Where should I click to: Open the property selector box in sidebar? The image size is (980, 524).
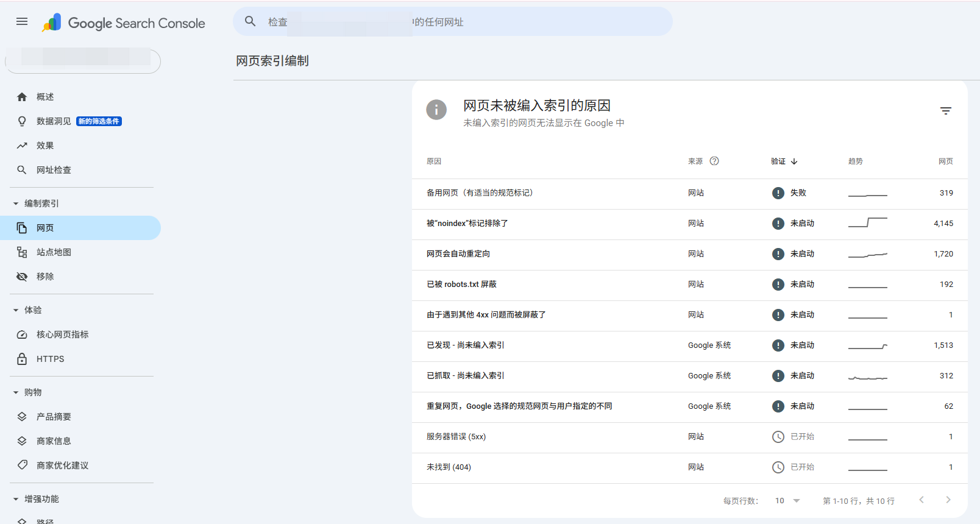pyautogui.click(x=83, y=61)
